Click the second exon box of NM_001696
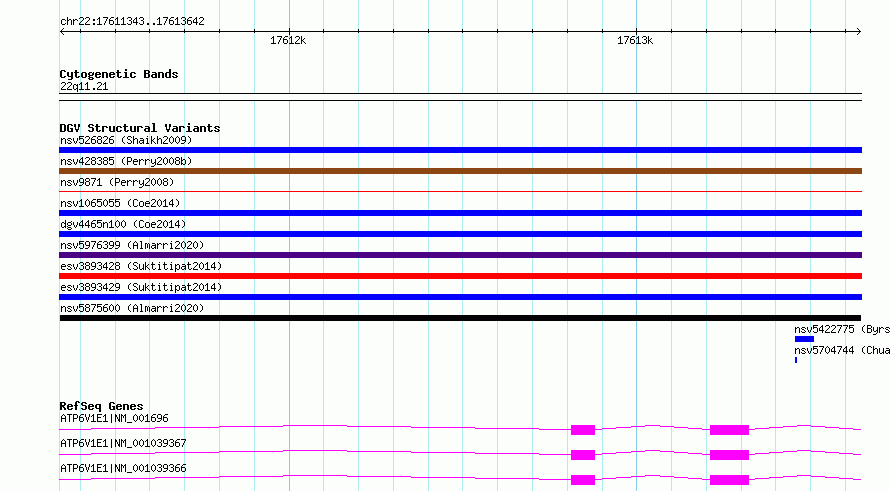The height and width of the screenshot is (491, 890). [x=729, y=430]
